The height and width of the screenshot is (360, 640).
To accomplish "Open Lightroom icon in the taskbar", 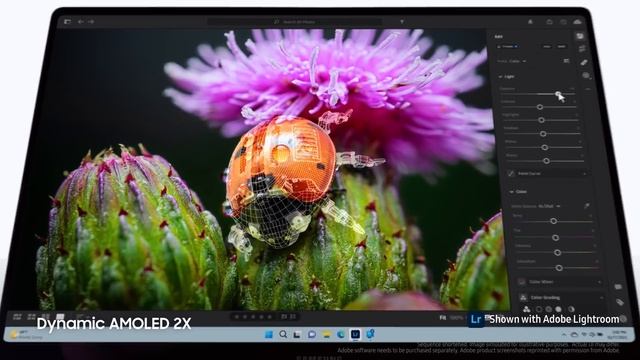I will click(356, 334).
